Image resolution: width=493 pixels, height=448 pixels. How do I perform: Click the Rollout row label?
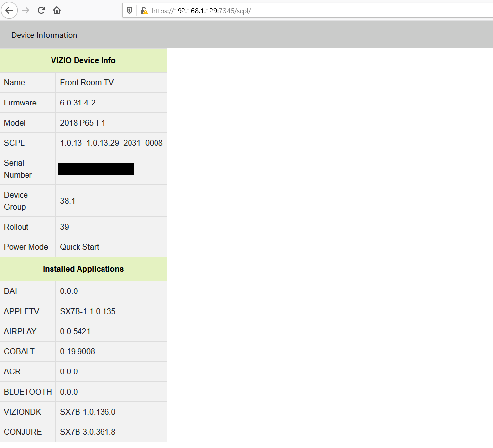coord(16,227)
